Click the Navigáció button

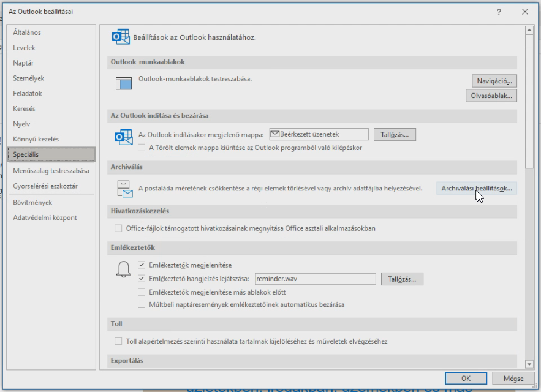pyautogui.click(x=494, y=81)
